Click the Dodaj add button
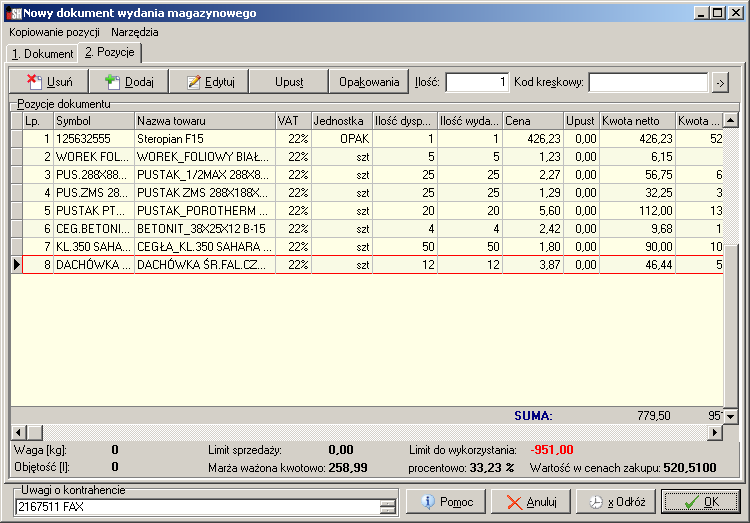The height and width of the screenshot is (523, 750). click(129, 82)
